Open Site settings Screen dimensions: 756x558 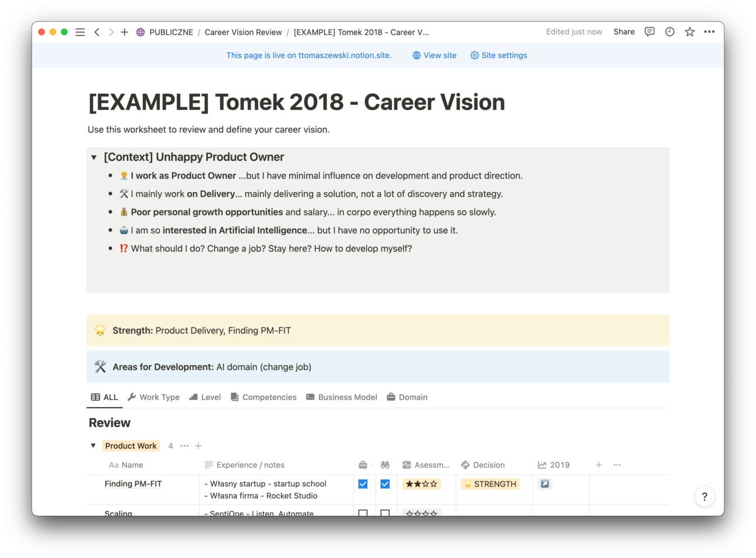[499, 55]
